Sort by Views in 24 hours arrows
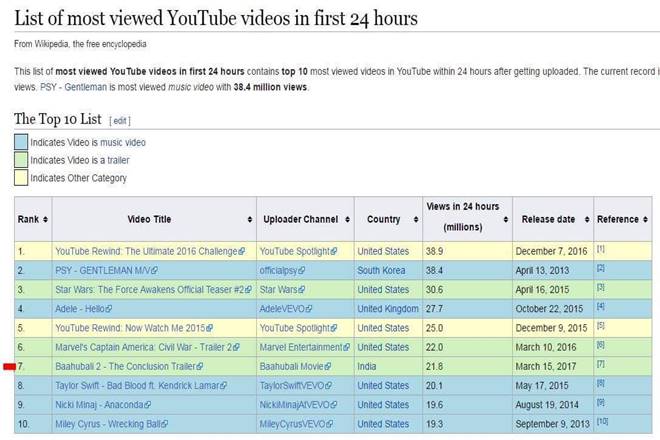 [505, 220]
